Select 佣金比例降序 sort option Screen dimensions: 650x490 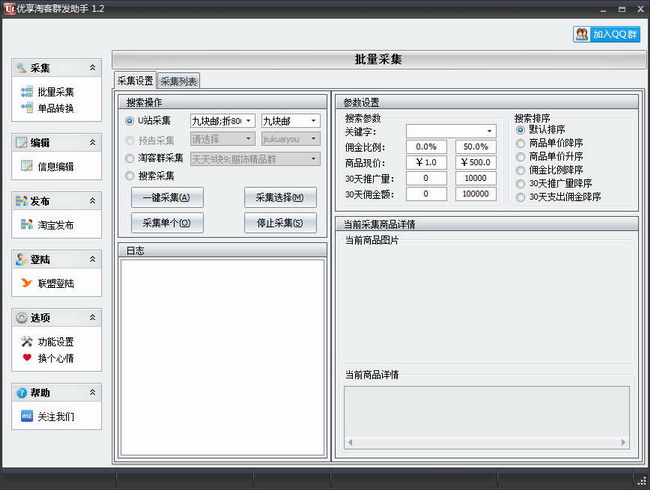tap(520, 170)
